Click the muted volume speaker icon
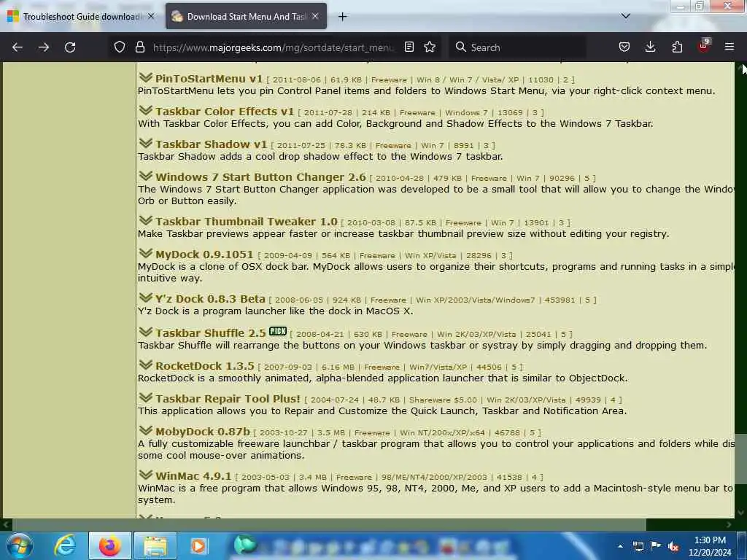The height and width of the screenshot is (560, 747). pos(673,546)
